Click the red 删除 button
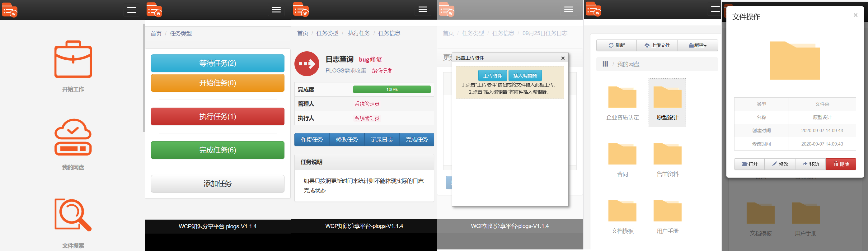Screen dimensions: 868x251 point(841,164)
